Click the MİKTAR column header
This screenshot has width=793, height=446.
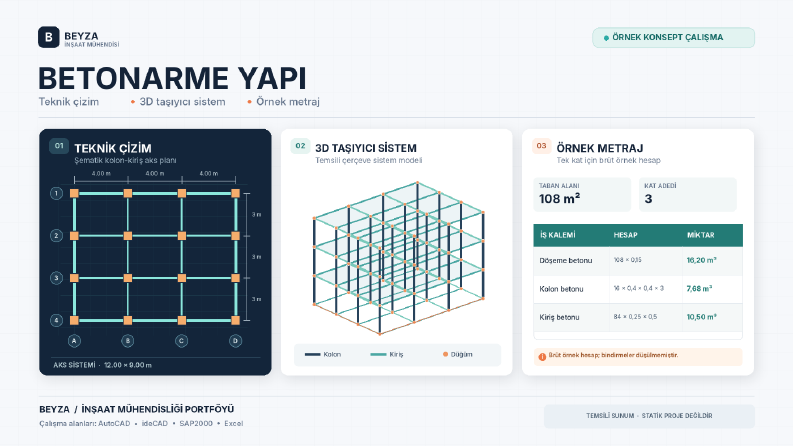tap(700, 235)
